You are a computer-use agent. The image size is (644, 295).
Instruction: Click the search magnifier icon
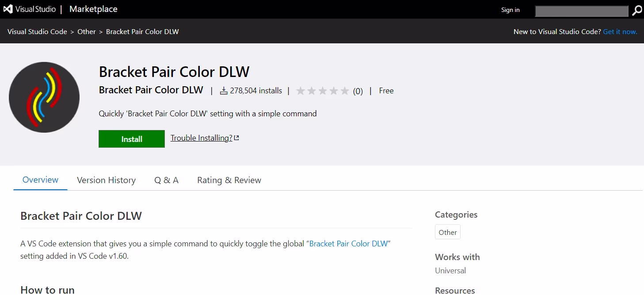[x=637, y=11]
